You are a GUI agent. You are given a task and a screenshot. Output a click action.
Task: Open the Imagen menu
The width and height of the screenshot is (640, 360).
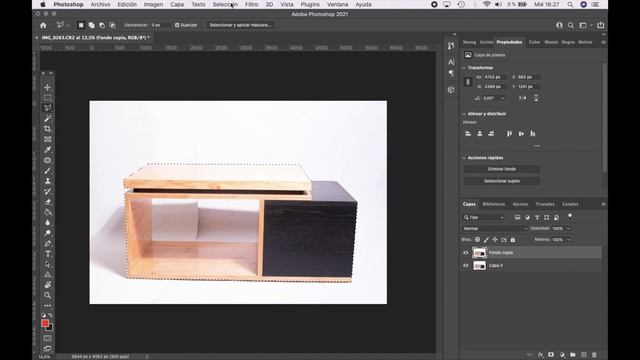point(153,4)
